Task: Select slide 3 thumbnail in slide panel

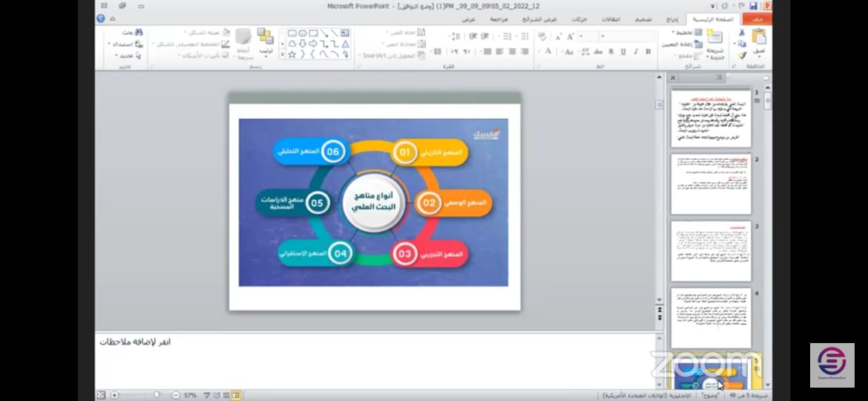Action: [711, 251]
